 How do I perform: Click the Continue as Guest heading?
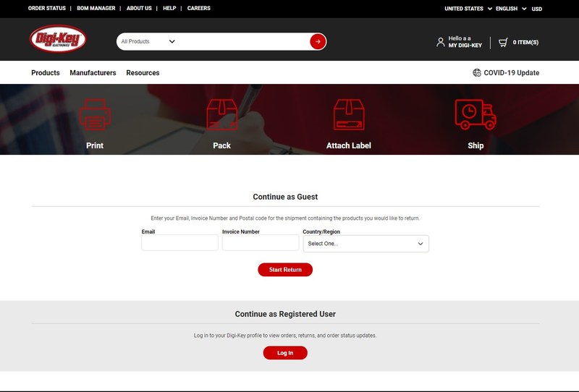(x=285, y=197)
